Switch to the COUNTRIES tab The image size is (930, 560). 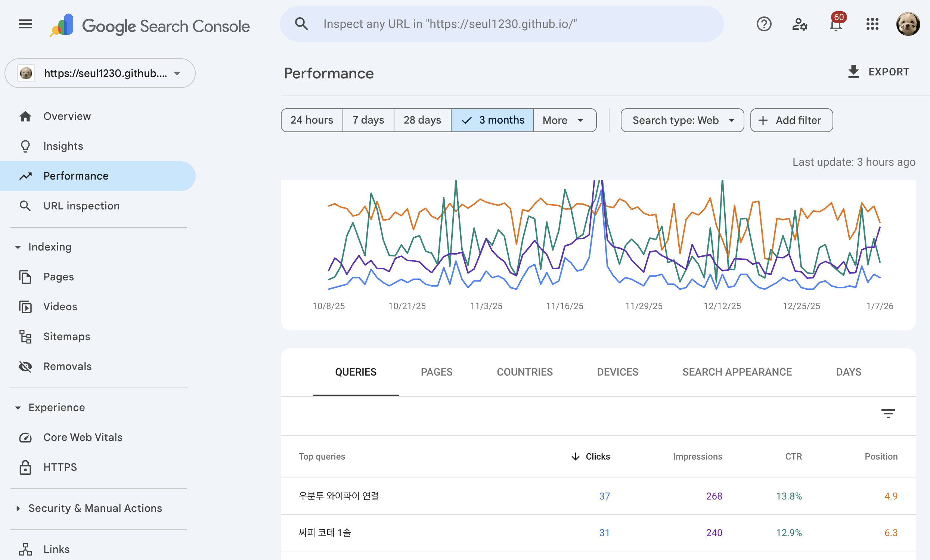(x=524, y=372)
